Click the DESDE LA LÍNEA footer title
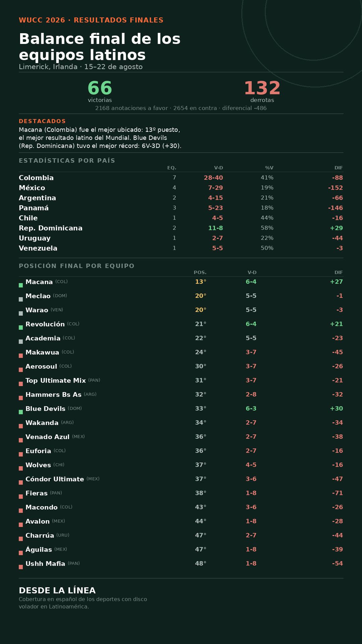Image resolution: width=362 pixels, height=644 pixels. pos(57,591)
